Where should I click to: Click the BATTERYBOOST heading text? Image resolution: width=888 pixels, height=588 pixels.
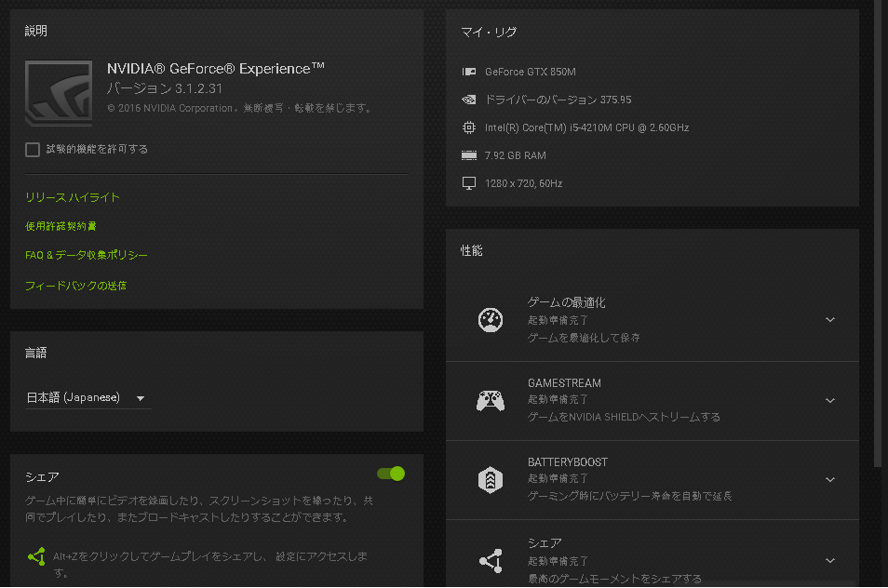click(x=568, y=462)
